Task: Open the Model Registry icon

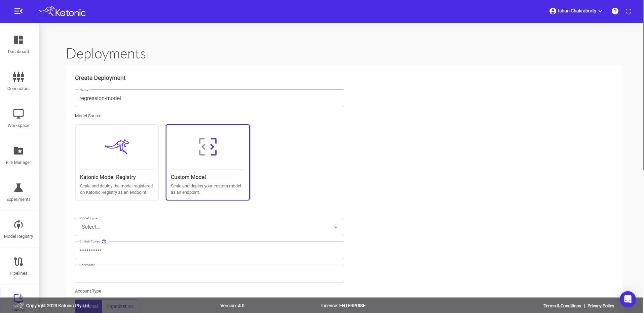Action: (18, 224)
